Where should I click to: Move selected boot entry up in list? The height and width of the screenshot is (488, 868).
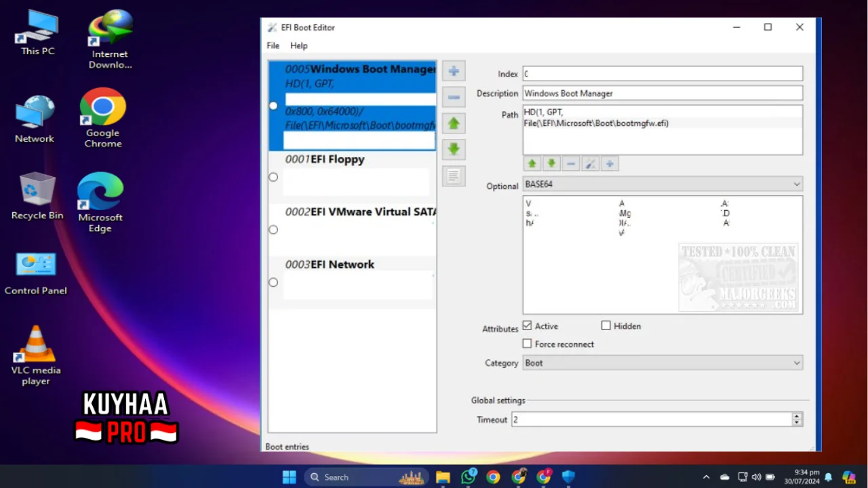tap(454, 123)
